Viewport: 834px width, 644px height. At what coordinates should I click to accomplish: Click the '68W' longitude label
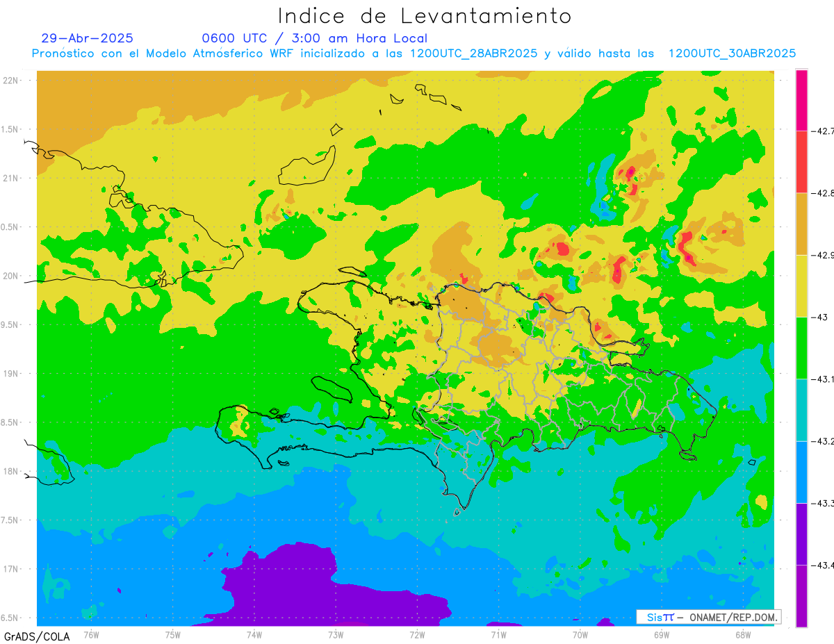tap(743, 634)
